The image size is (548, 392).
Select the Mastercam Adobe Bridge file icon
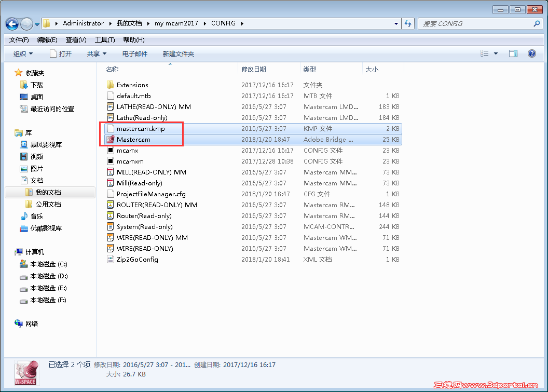tap(111, 139)
